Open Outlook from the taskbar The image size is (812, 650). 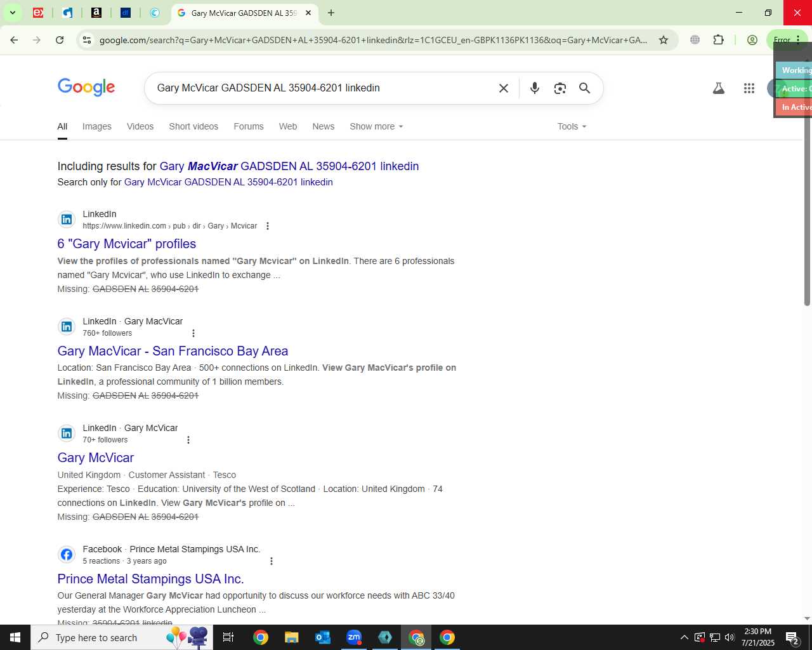point(323,637)
